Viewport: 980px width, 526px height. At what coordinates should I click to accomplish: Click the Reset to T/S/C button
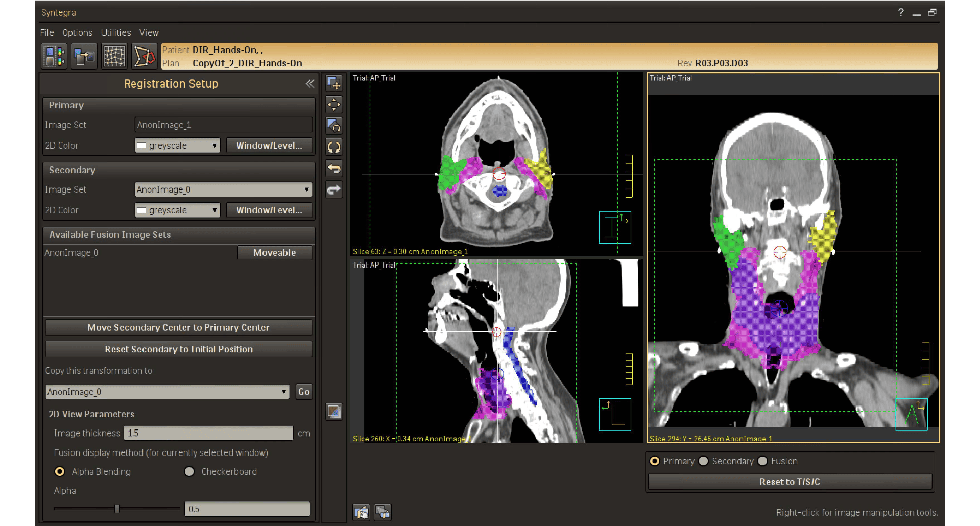pos(790,482)
